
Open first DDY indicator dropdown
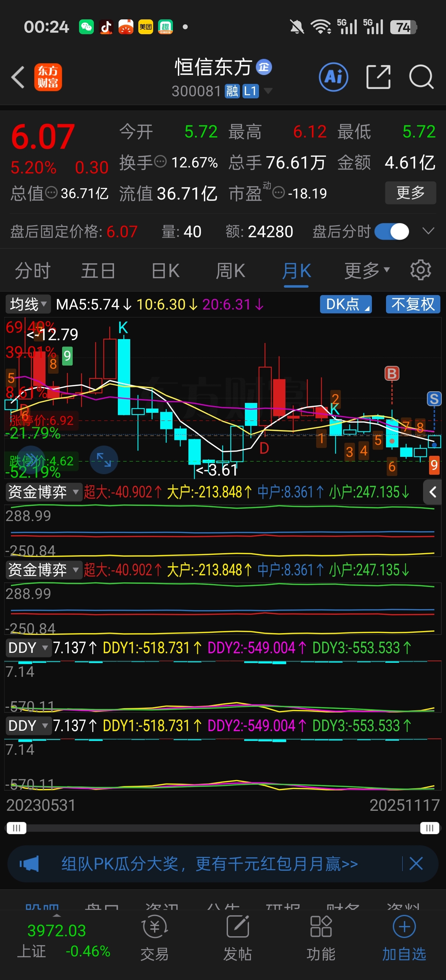[28, 648]
